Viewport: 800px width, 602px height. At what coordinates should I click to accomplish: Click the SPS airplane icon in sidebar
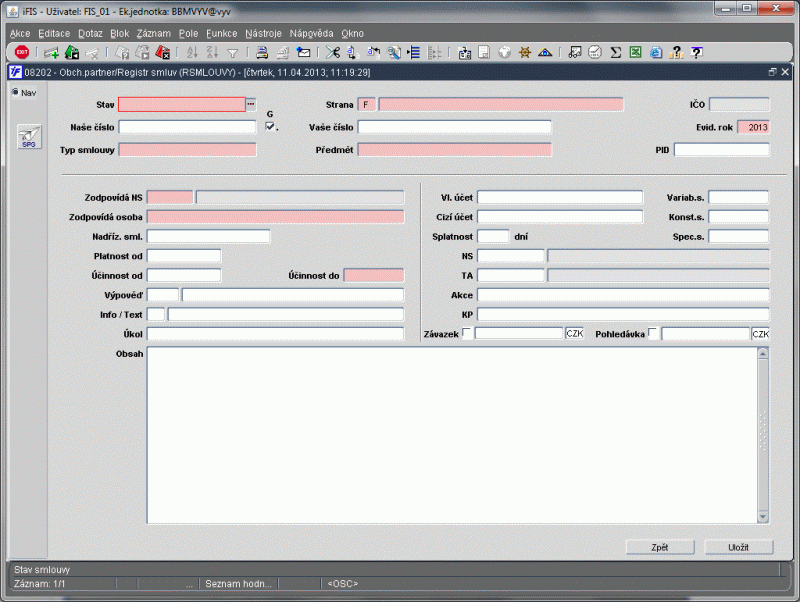(x=29, y=137)
